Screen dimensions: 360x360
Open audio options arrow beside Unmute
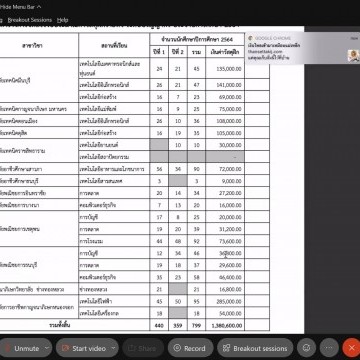click(x=47, y=348)
